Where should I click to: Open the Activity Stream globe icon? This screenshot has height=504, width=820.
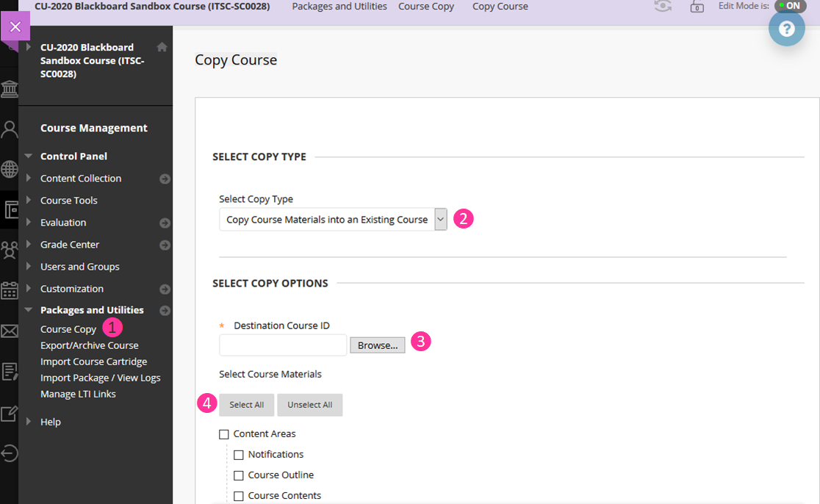10,170
